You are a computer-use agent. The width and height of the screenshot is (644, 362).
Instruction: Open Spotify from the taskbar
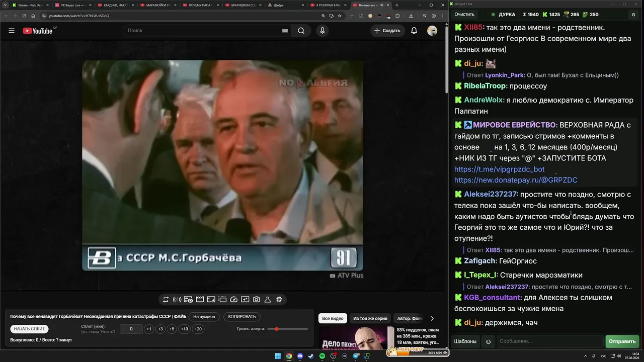(322, 356)
